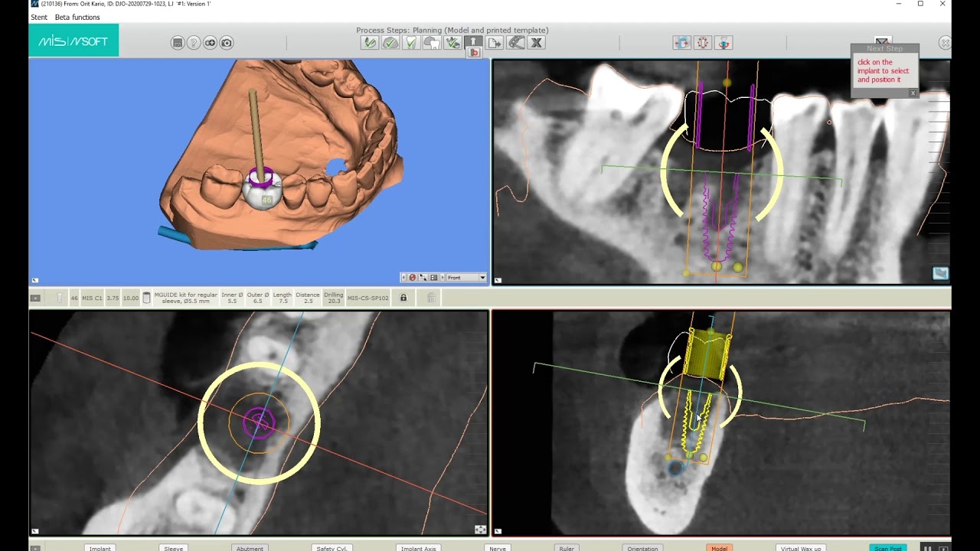Maximize the panoramic top-right view pane
The width and height of the screenshot is (980, 551).
pyautogui.click(x=498, y=280)
